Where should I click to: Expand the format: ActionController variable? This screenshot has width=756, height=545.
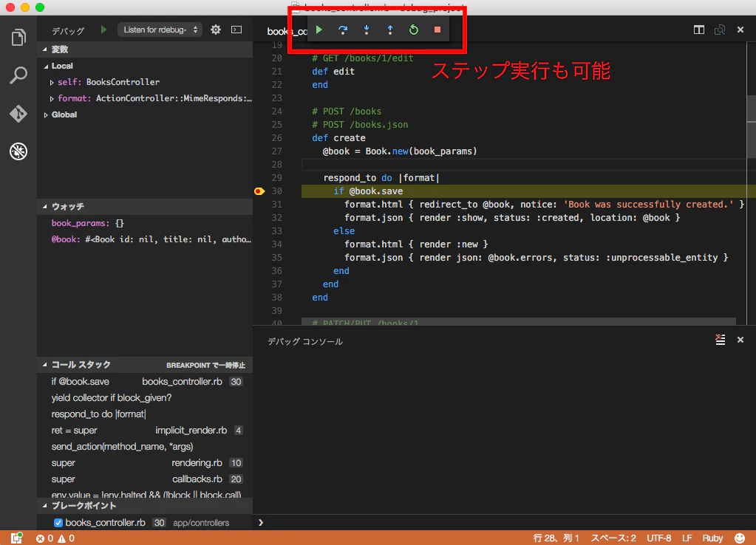pyautogui.click(x=52, y=99)
